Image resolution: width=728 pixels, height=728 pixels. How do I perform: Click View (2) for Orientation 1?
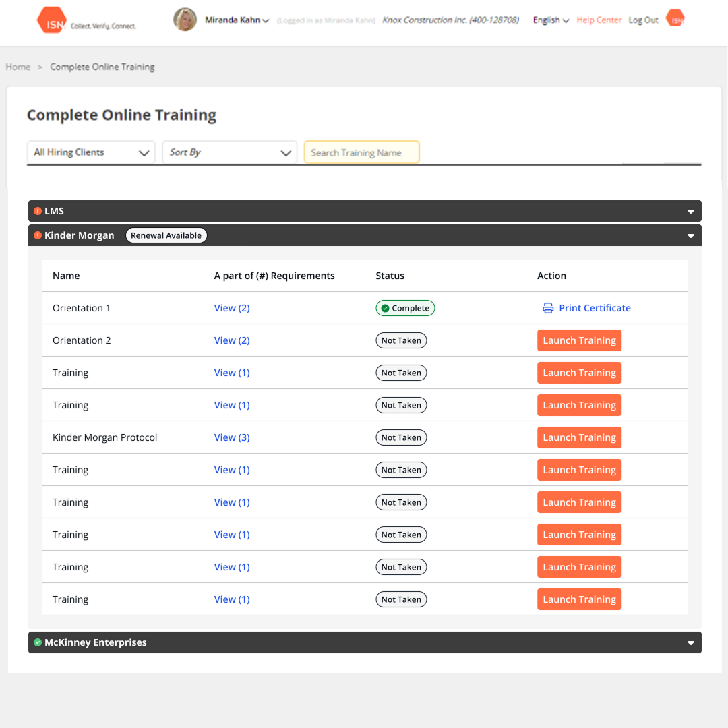(x=232, y=308)
